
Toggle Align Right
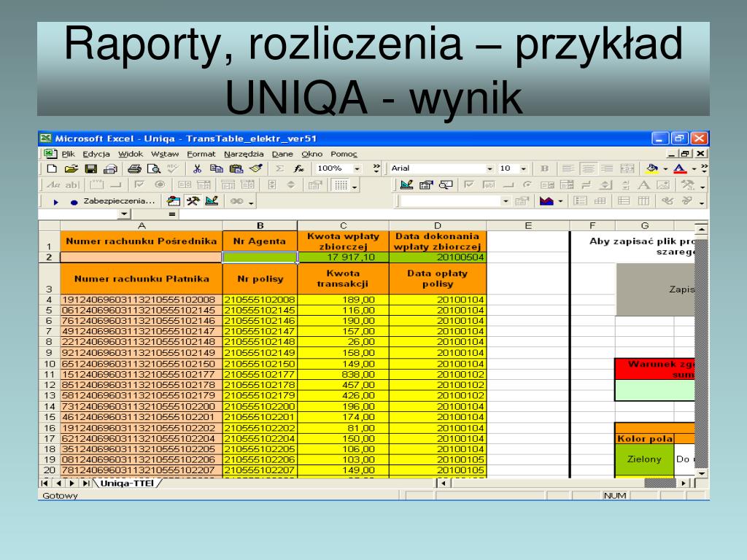pos(607,168)
